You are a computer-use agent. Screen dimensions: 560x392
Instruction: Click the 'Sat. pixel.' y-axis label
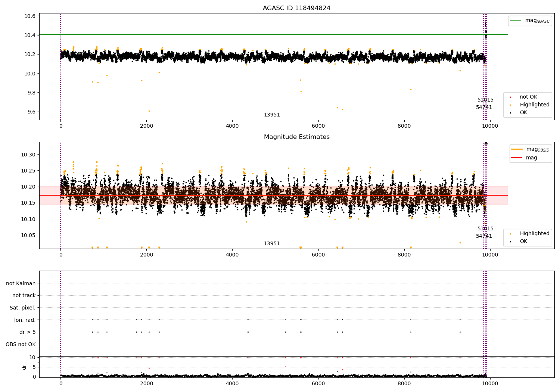pyautogui.click(x=22, y=308)
